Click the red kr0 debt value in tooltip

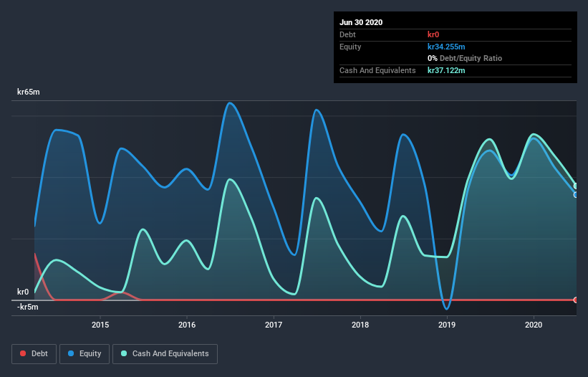tap(433, 34)
